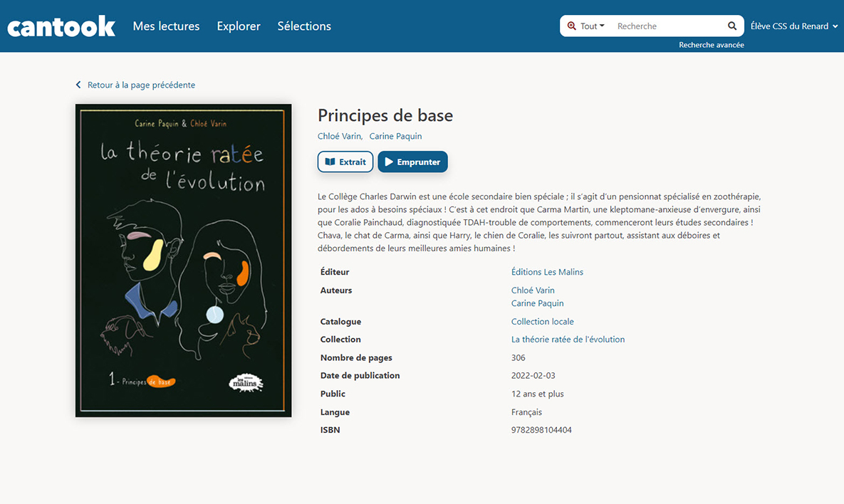
Task: Click the page count value 306
Action: tap(519, 357)
